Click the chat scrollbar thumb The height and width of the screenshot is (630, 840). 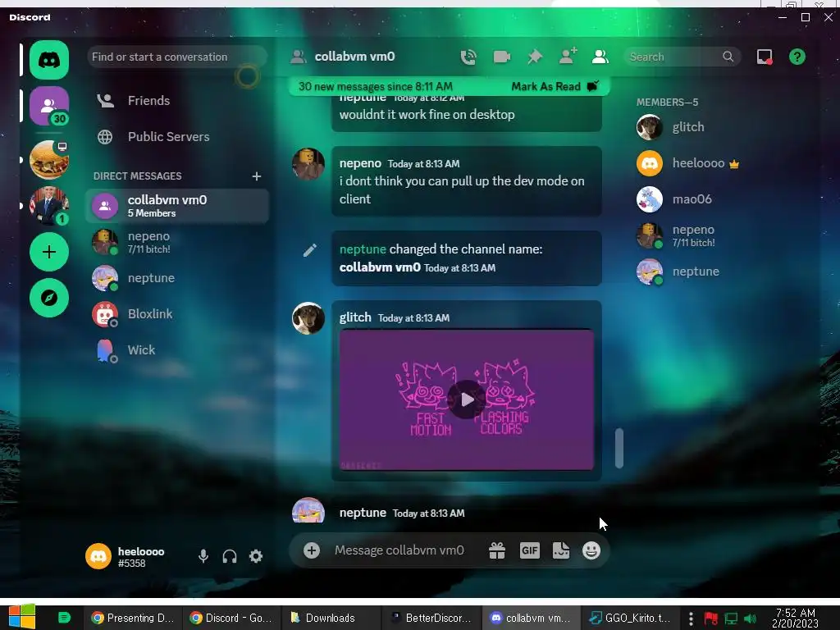tap(619, 449)
